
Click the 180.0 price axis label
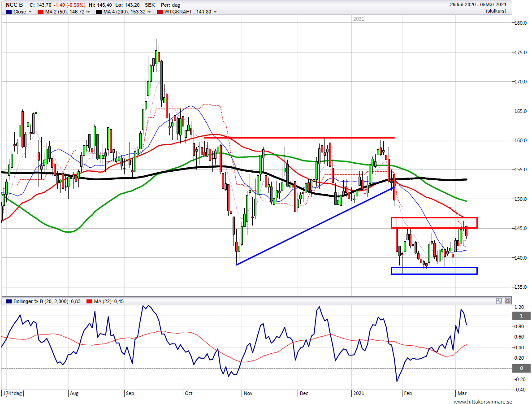(520, 23)
